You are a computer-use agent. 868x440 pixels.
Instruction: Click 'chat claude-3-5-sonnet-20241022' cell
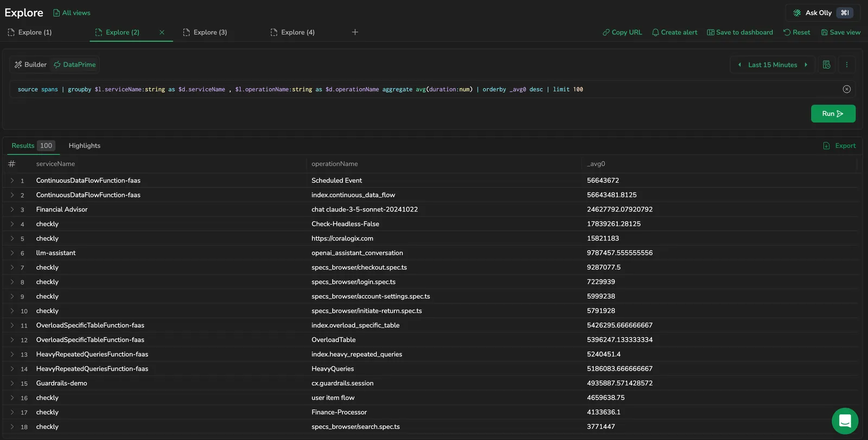[365, 209]
